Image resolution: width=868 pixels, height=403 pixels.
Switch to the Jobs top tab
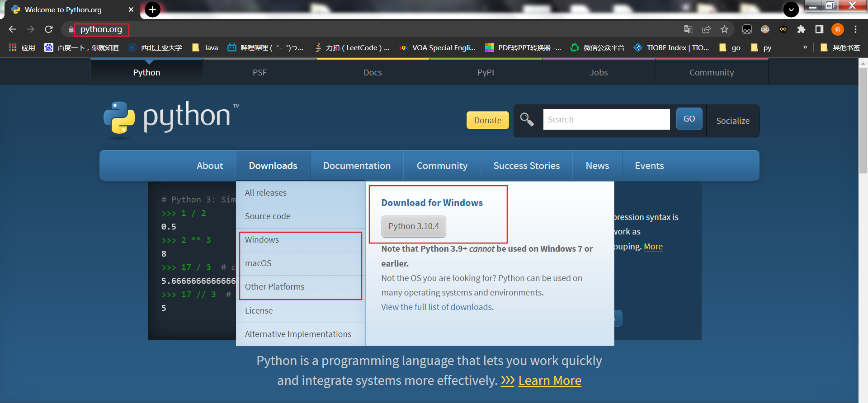click(599, 72)
